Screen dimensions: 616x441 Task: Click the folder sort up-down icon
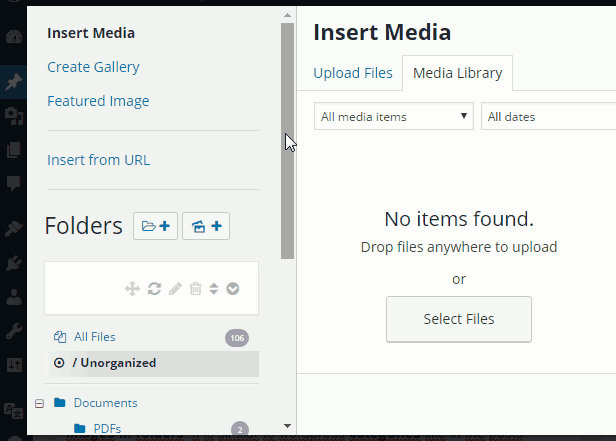pos(213,289)
